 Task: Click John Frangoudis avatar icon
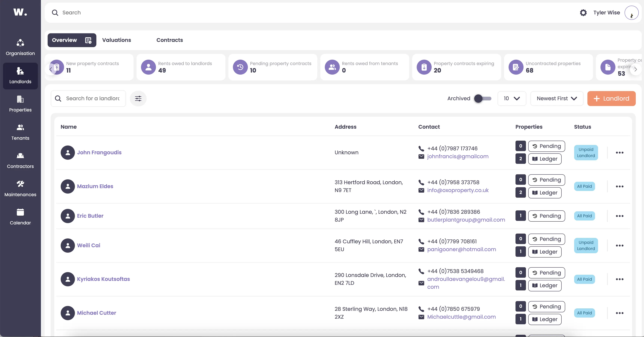pyautogui.click(x=68, y=152)
